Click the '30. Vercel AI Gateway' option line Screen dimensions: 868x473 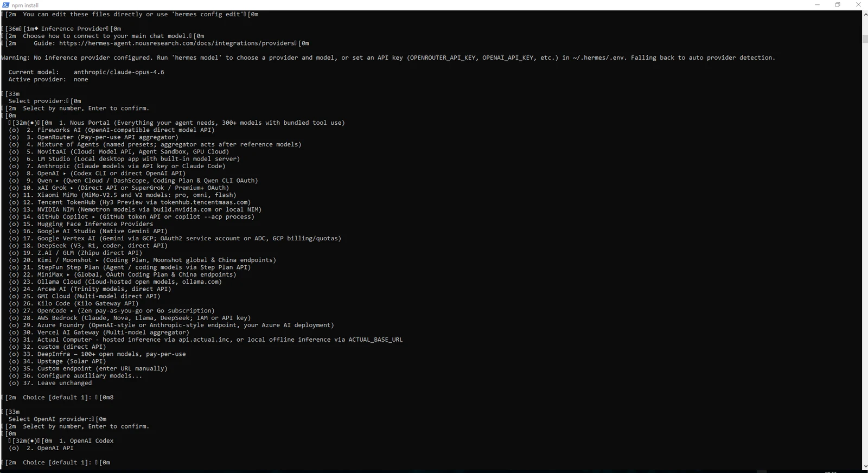tap(99, 333)
